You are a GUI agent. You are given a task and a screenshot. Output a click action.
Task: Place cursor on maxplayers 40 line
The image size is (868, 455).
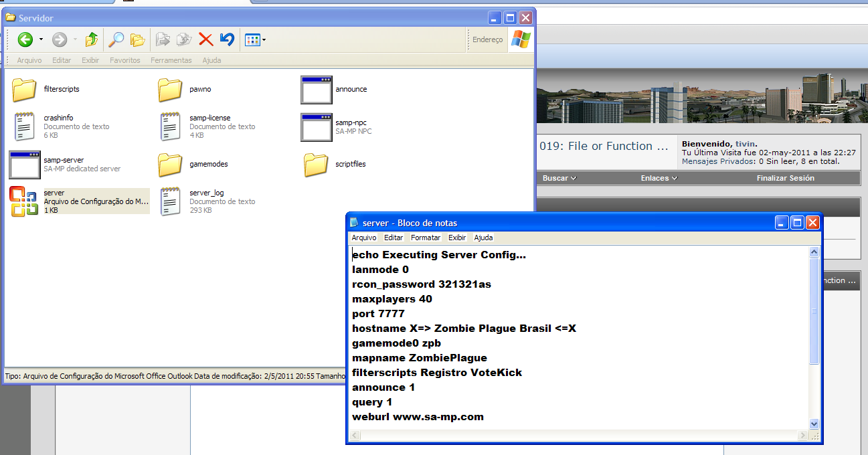tap(392, 299)
